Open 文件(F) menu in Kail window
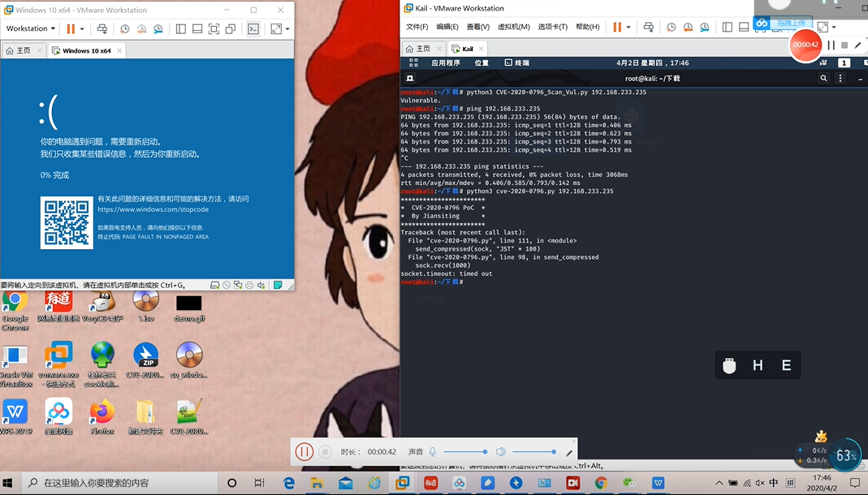Image resolution: width=868 pixels, height=495 pixels. [417, 27]
